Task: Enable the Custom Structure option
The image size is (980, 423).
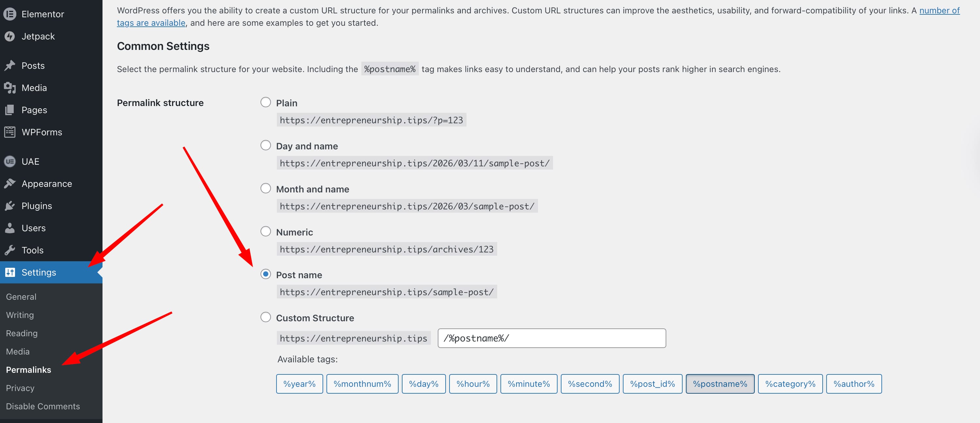Action: point(265,317)
